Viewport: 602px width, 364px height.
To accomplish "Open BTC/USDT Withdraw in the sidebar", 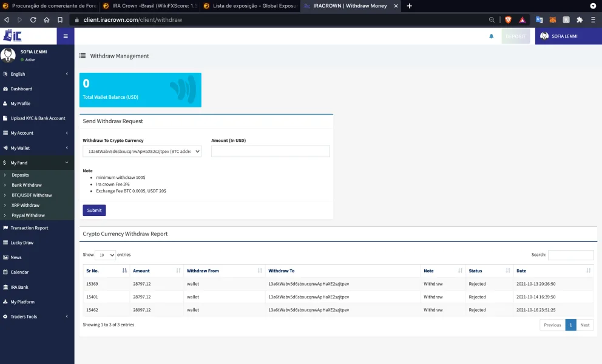I will [x=32, y=195].
